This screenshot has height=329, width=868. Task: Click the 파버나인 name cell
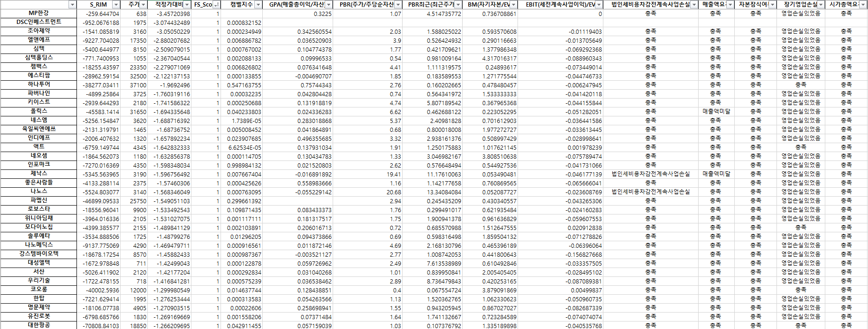click(x=38, y=94)
